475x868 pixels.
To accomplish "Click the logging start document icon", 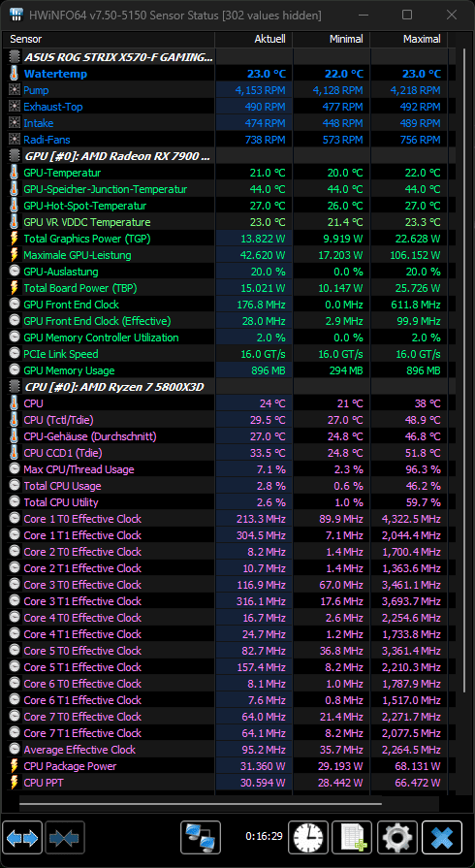I will 352,838.
